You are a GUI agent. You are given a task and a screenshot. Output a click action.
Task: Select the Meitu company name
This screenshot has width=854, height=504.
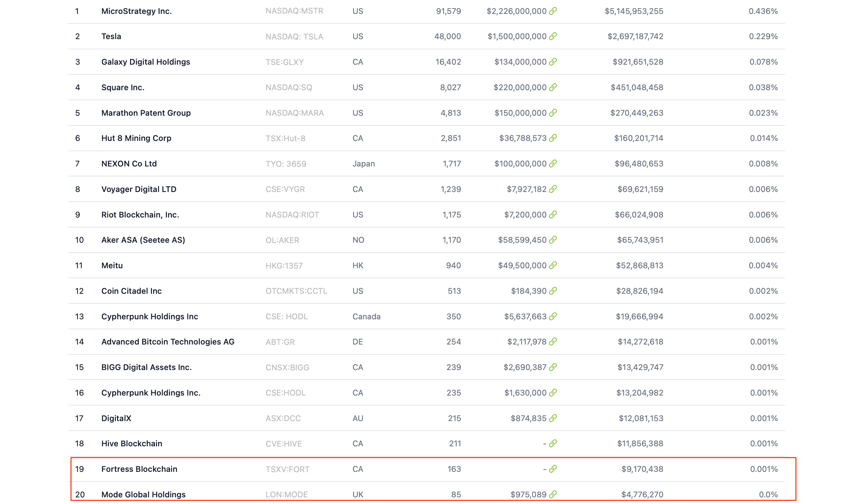[112, 266]
